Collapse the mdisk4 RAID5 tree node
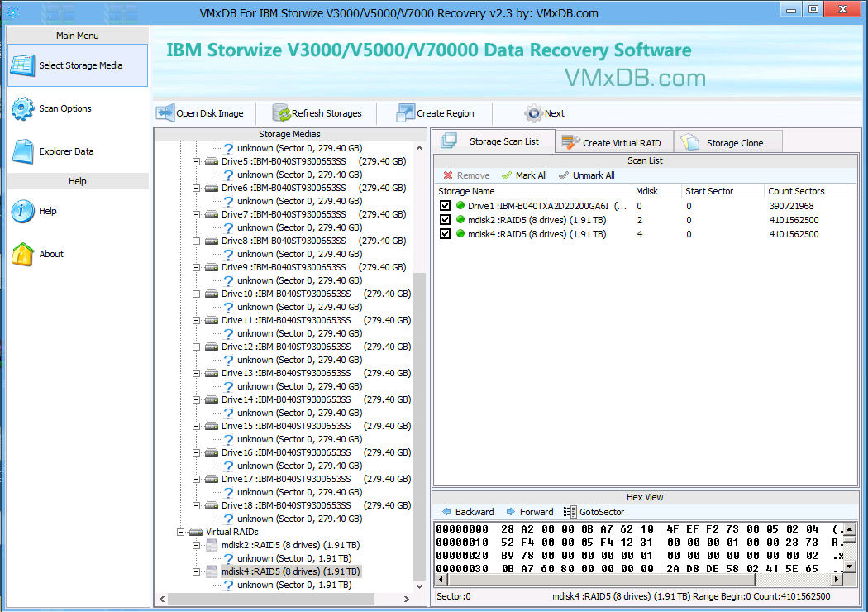868x612 pixels. coord(196,571)
